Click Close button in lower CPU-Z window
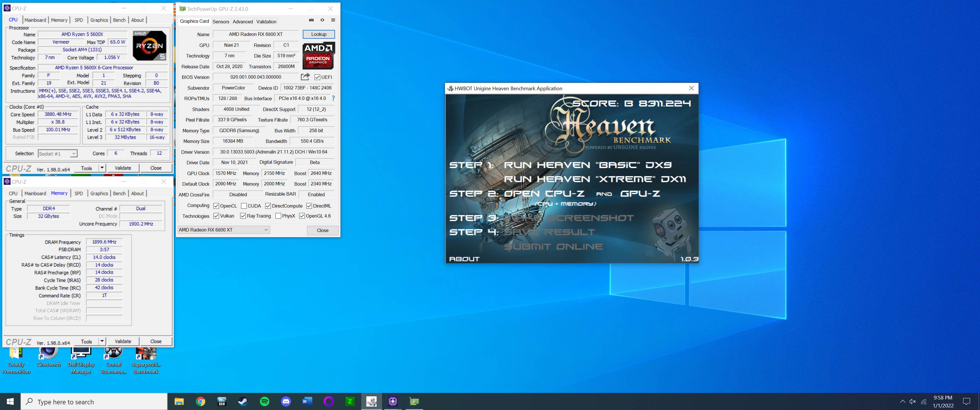This screenshot has width=980, height=410. pyautogui.click(x=156, y=341)
